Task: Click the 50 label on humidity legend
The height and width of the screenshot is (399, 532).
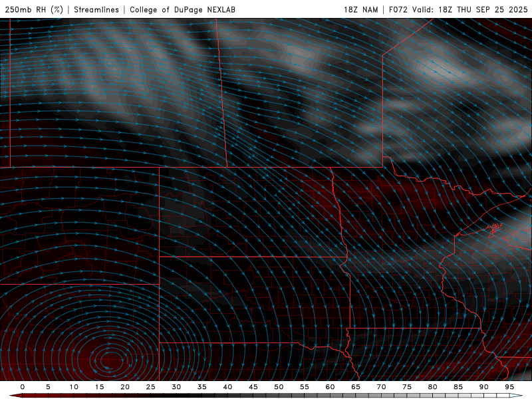Action: (279, 387)
